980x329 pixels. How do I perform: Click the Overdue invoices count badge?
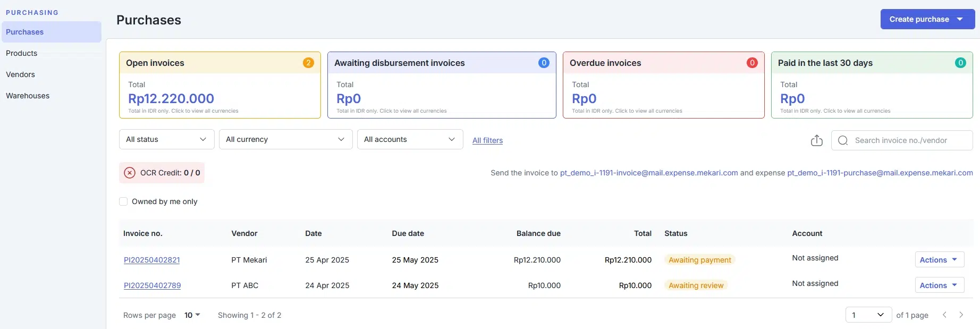point(752,63)
